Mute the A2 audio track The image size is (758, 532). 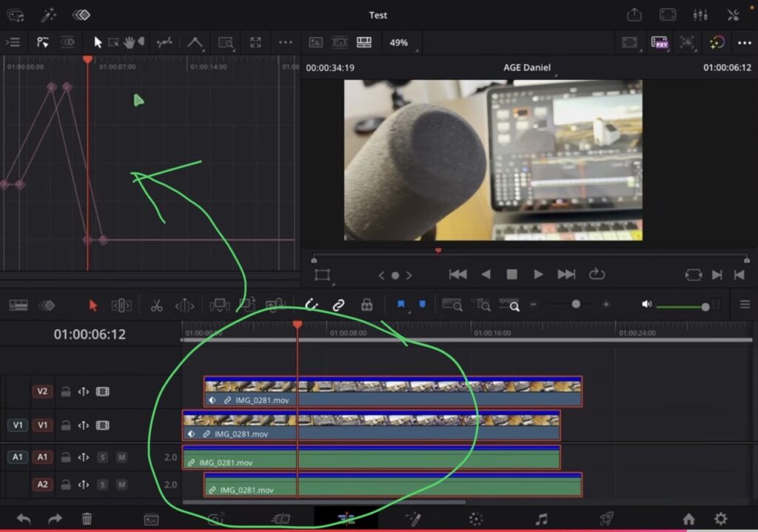(x=121, y=484)
